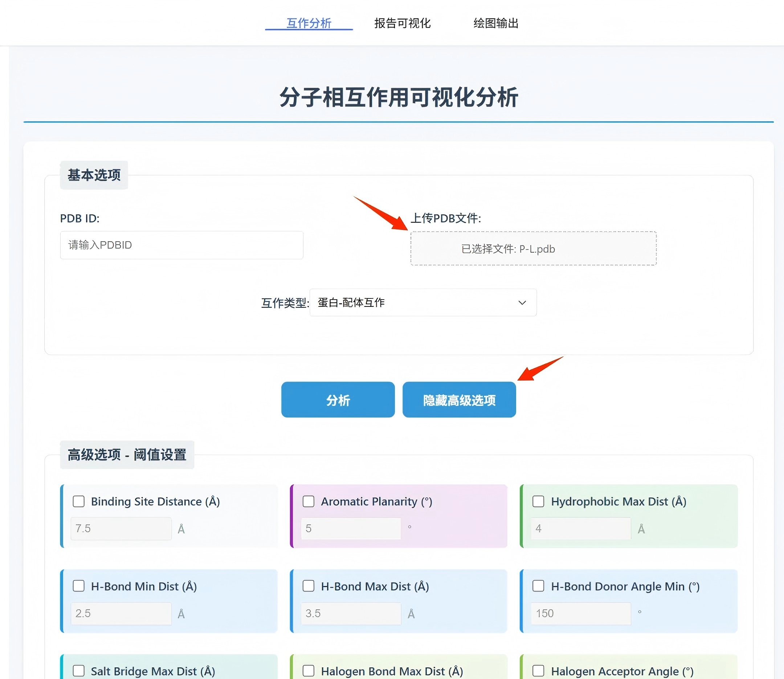Click the dropdown chevron arrow icon
This screenshot has height=679, width=784.
coord(522,303)
